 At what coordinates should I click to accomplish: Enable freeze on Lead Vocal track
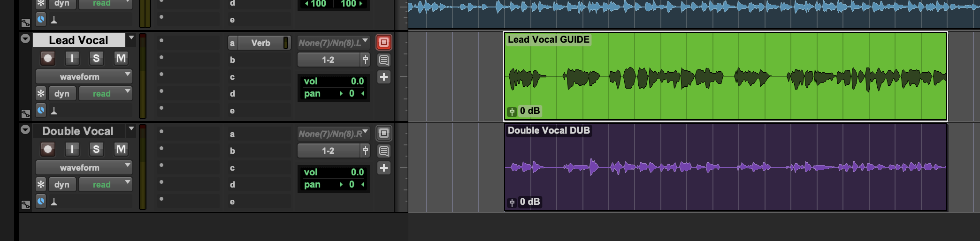point(383,42)
